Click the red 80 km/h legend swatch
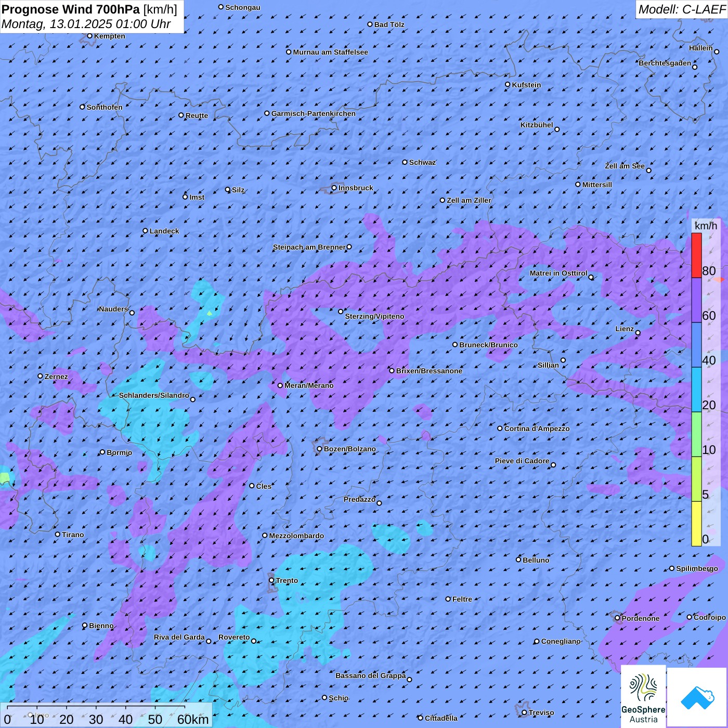The width and height of the screenshot is (728, 728). pyautogui.click(x=696, y=255)
